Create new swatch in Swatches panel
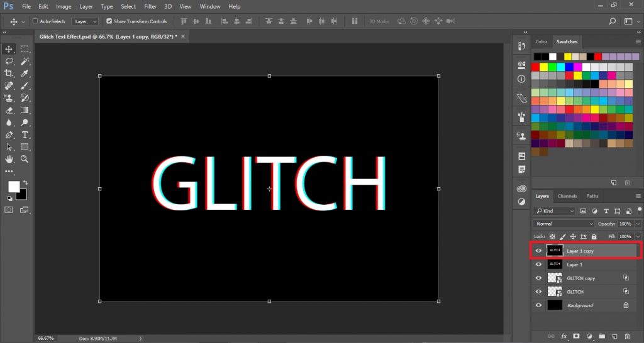The image size is (644, 343). 614,183
